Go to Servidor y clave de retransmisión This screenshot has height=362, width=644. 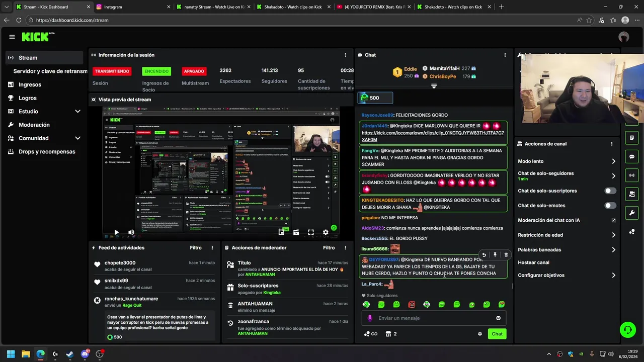pyautogui.click(x=50, y=71)
